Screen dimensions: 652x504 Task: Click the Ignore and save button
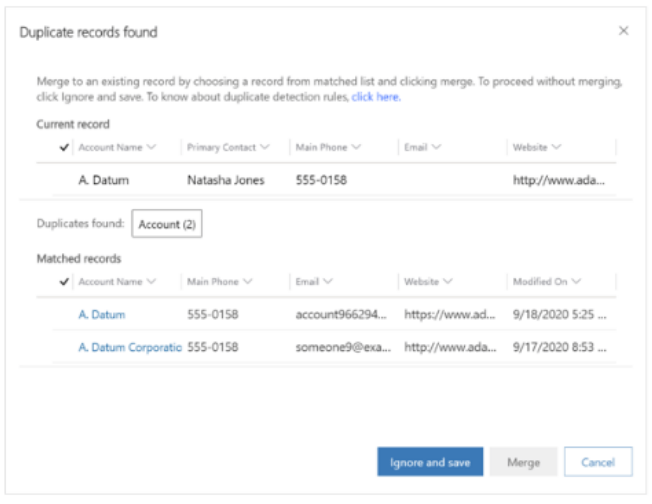click(x=430, y=462)
